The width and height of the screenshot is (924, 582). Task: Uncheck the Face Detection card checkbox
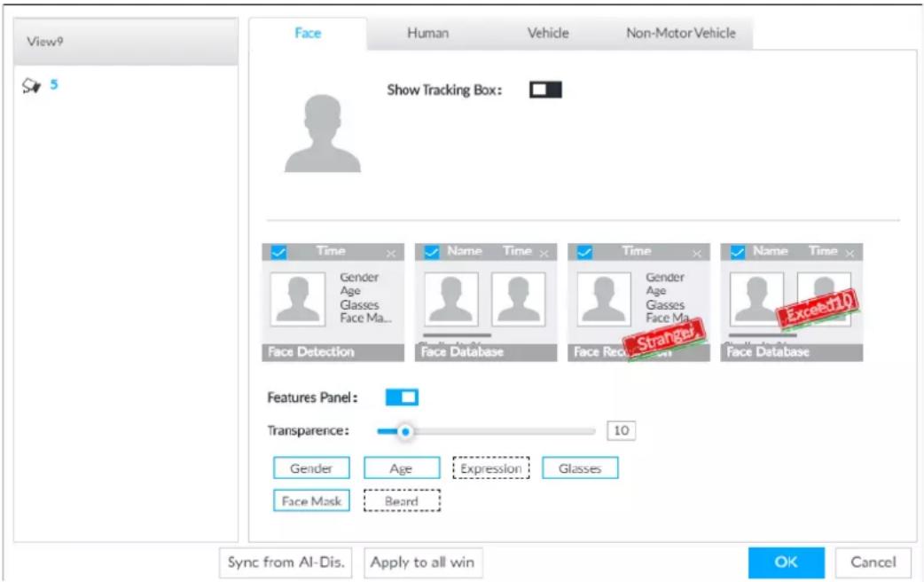[278, 252]
